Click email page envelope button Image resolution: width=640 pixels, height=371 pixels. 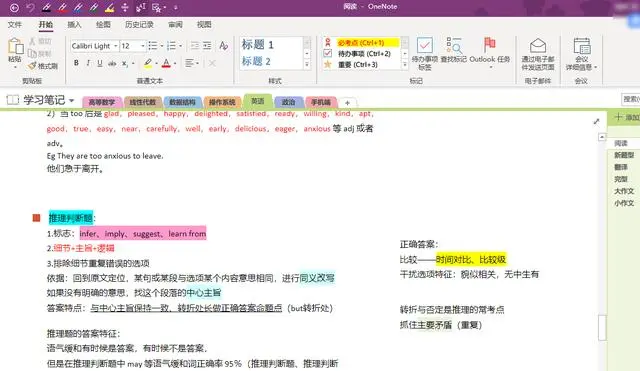tap(538, 54)
